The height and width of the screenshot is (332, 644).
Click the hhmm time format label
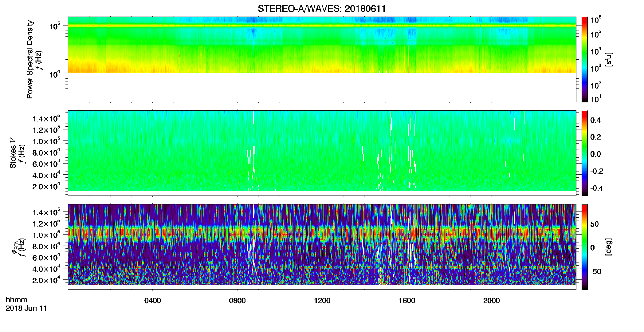point(17,300)
